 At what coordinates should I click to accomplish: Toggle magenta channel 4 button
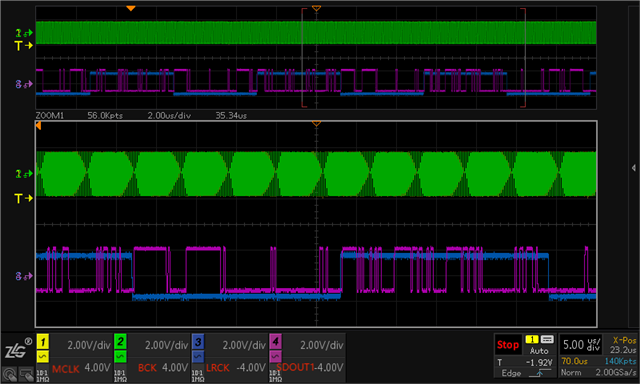tap(275, 342)
